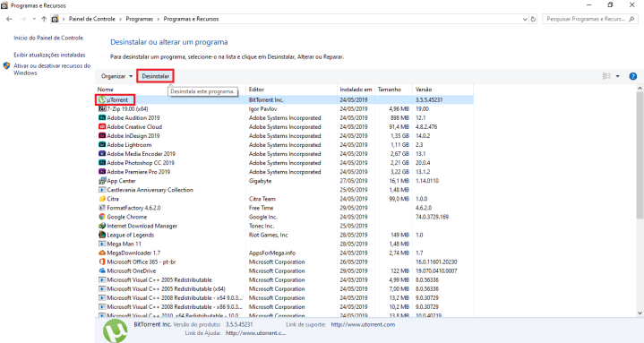Click the MegaDownloader 1.7 icon
Viewport: 644px width, 343px height.
pos(102,253)
